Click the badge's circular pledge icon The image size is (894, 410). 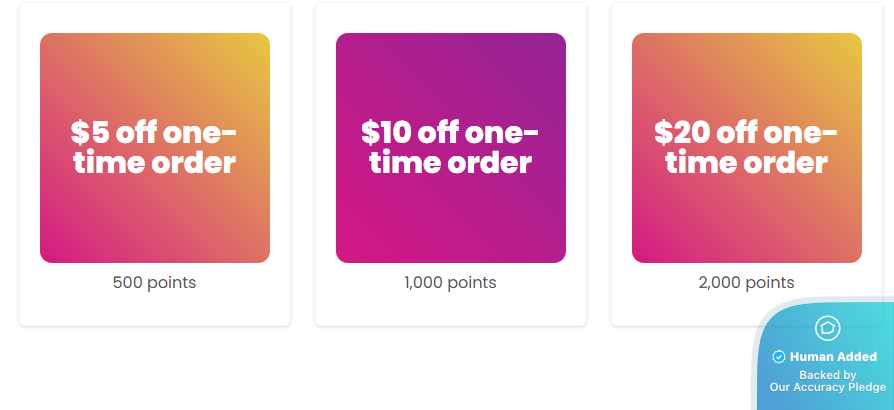coord(827,328)
